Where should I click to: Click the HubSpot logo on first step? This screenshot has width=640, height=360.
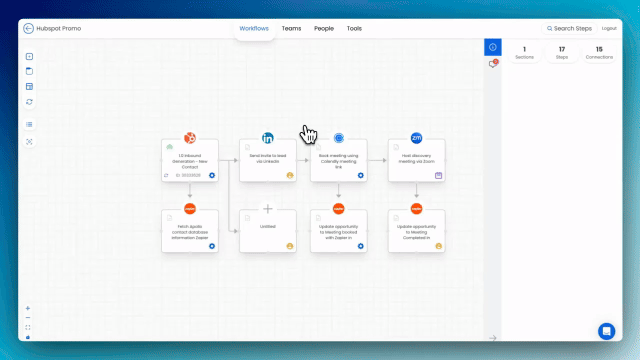click(x=190, y=138)
